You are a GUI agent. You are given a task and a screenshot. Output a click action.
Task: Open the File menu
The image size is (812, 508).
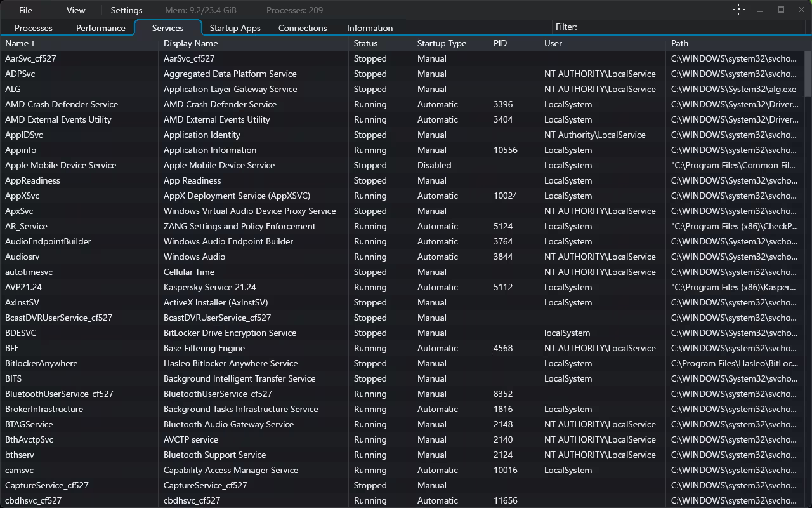tap(25, 10)
